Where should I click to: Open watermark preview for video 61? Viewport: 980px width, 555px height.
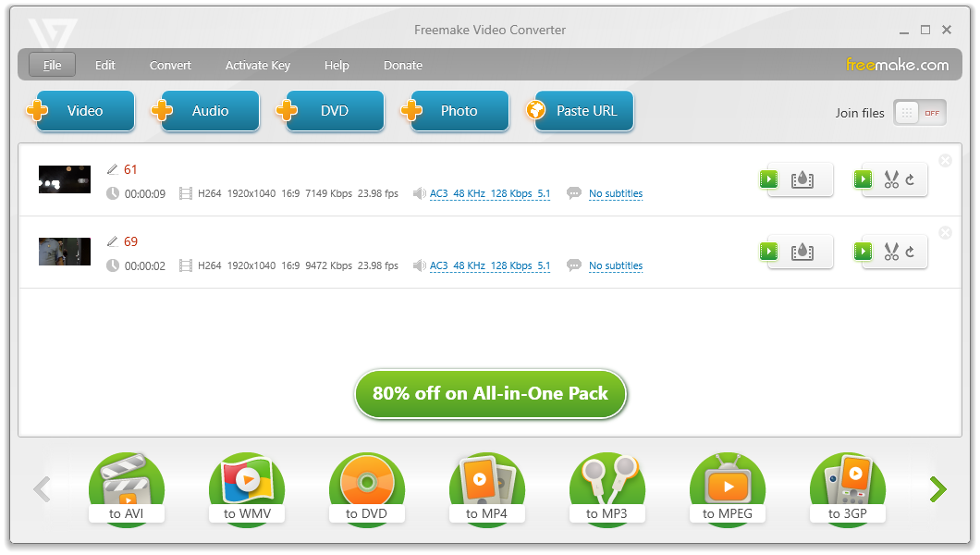point(796,180)
